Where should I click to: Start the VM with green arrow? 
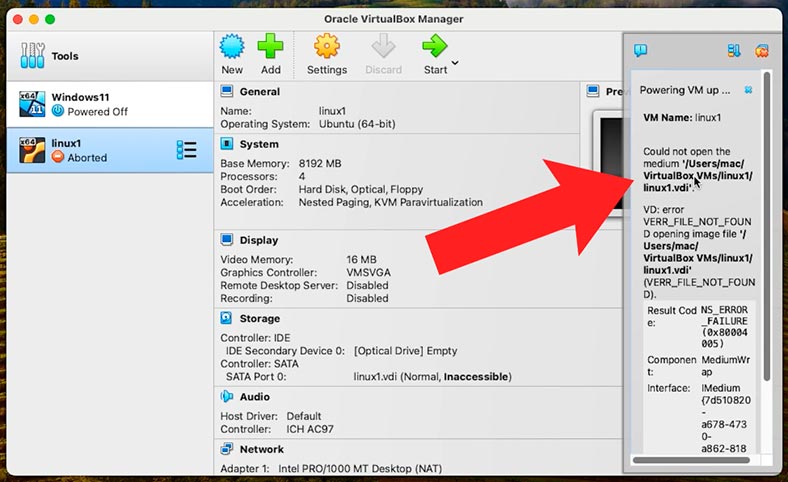[x=435, y=46]
